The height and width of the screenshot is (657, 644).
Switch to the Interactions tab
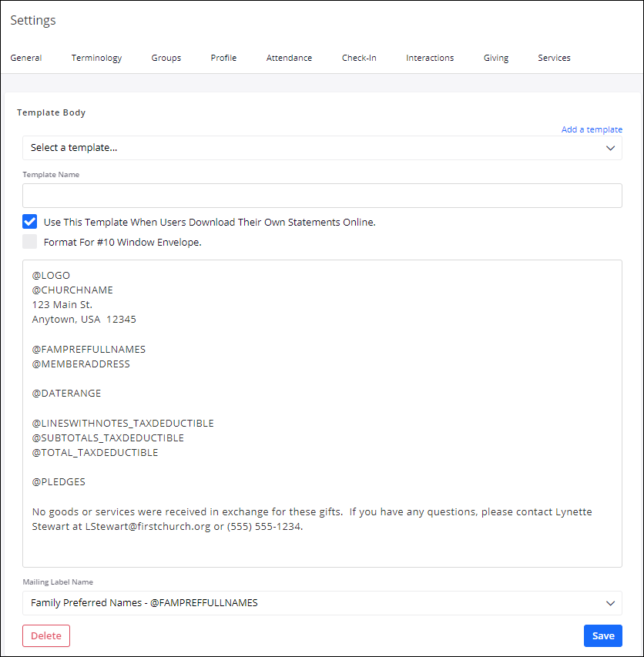(430, 58)
